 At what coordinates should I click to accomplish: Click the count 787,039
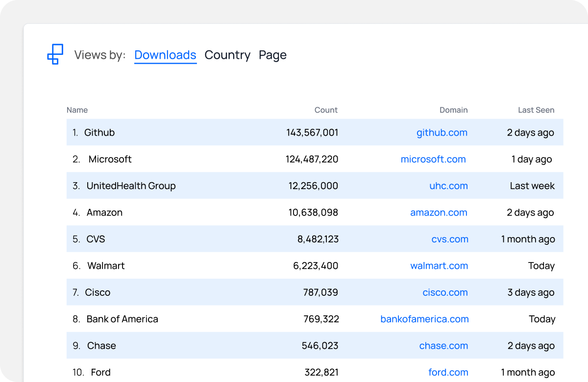(320, 292)
